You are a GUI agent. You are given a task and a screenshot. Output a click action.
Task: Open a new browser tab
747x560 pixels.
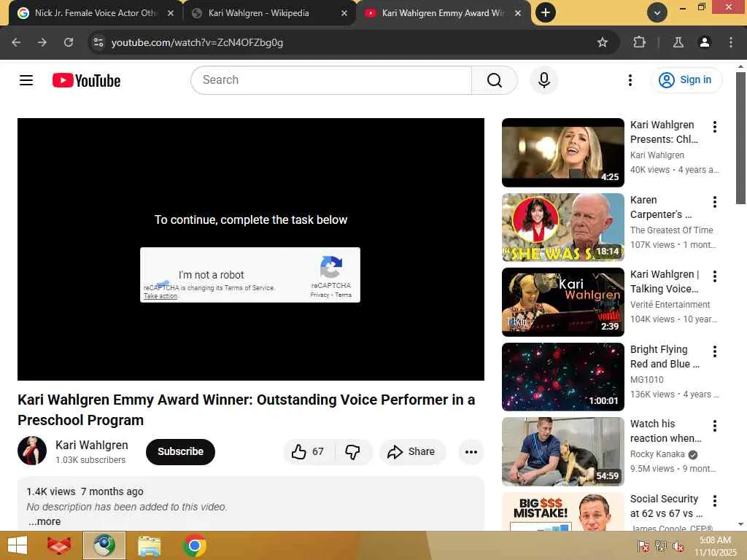546,13
